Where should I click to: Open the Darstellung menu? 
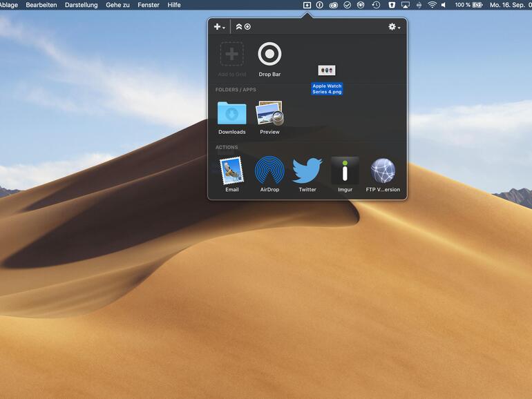pos(81,5)
